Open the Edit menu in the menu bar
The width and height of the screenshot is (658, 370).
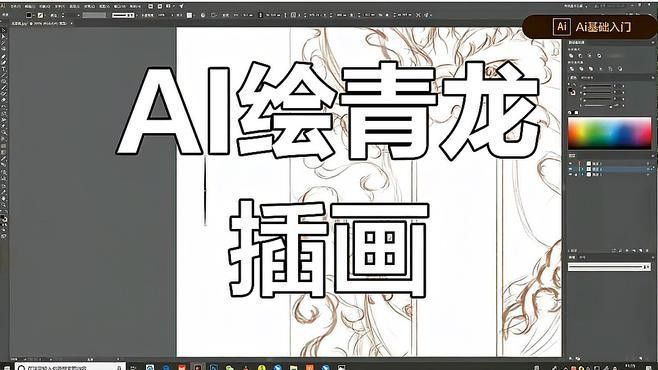point(29,7)
